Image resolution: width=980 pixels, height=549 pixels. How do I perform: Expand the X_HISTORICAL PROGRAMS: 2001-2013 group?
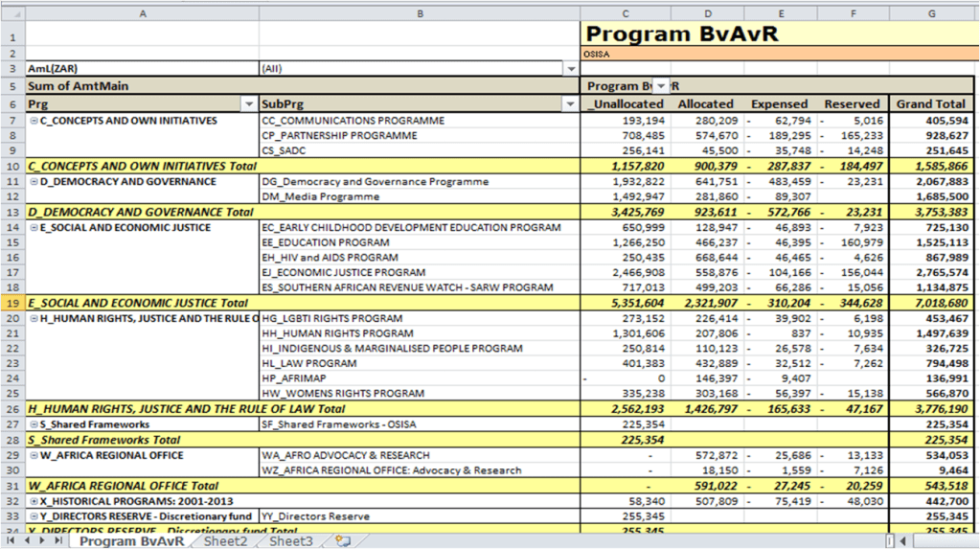tap(34, 501)
